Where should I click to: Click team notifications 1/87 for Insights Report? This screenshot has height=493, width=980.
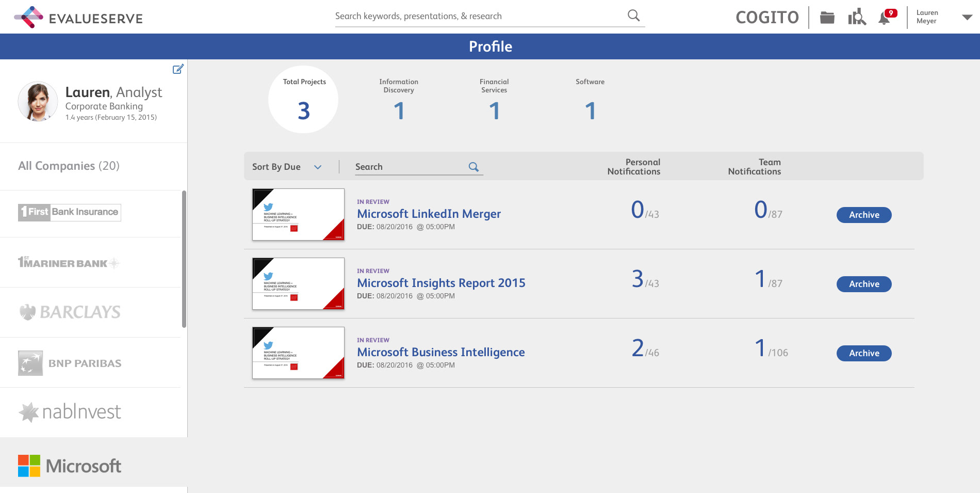click(x=769, y=279)
